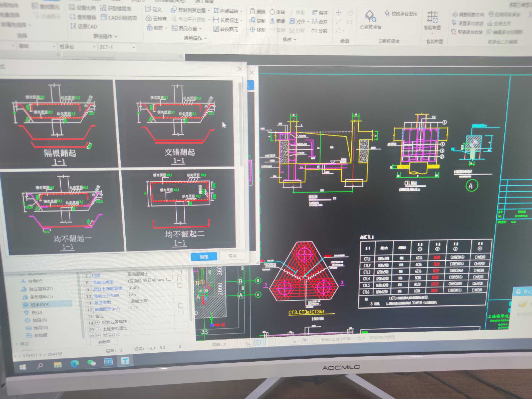Expand the 图纸操作 group arrow
Image resolution: width=532 pixels, height=399 pixels.
point(116,37)
